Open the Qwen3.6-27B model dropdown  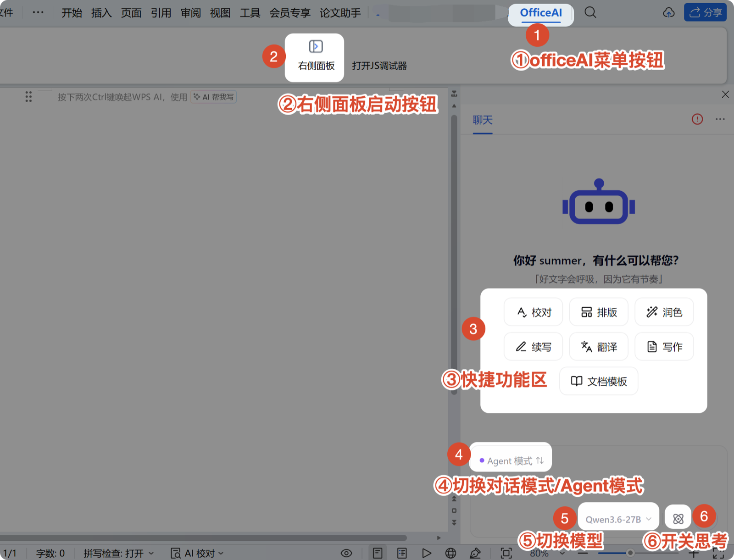[x=618, y=519]
